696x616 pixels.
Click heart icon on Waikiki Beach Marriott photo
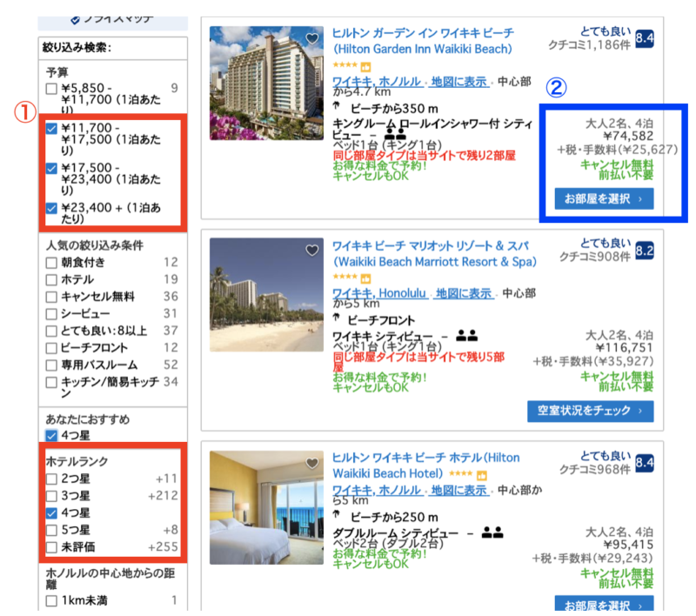click(312, 251)
